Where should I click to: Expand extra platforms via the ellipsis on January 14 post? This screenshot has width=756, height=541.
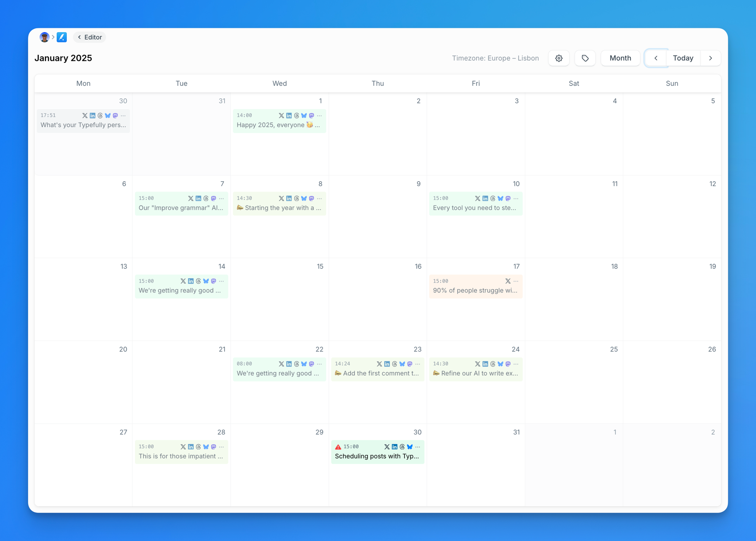pyautogui.click(x=221, y=281)
